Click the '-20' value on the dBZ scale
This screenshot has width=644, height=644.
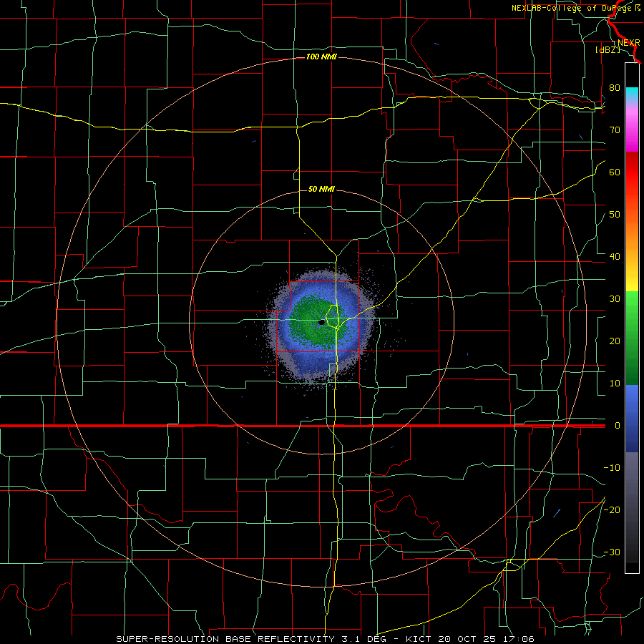(x=612, y=510)
